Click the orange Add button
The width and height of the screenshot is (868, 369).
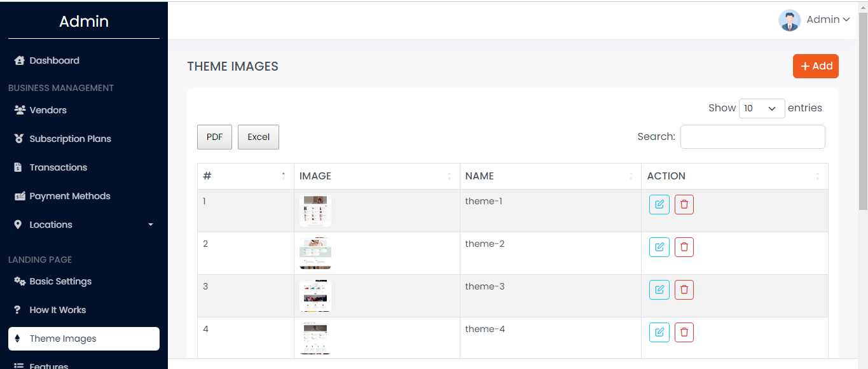click(815, 66)
